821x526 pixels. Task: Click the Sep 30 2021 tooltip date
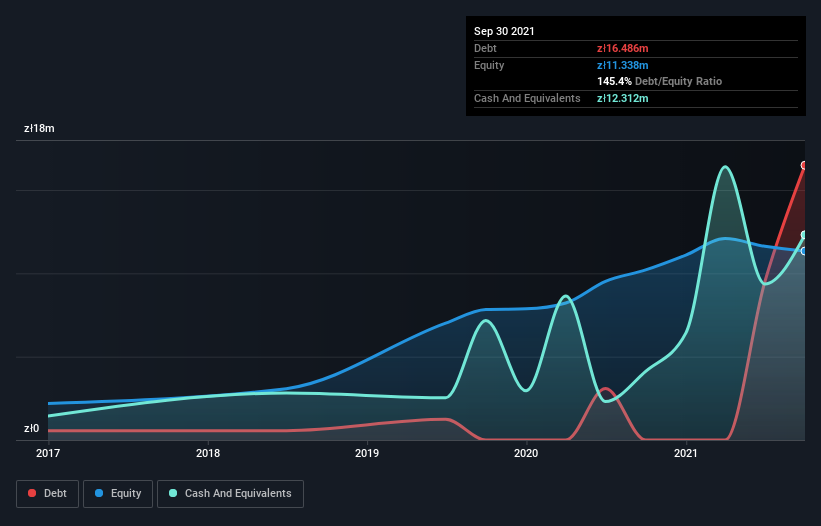504,31
